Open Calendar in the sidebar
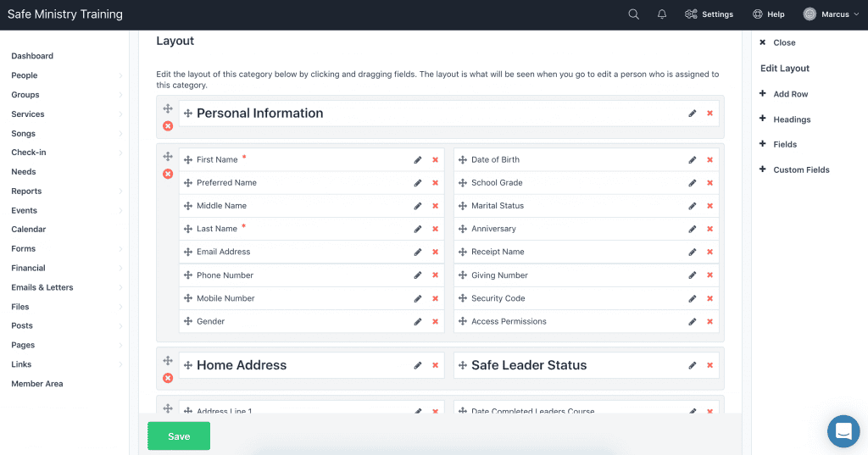The image size is (868, 455). pos(28,229)
